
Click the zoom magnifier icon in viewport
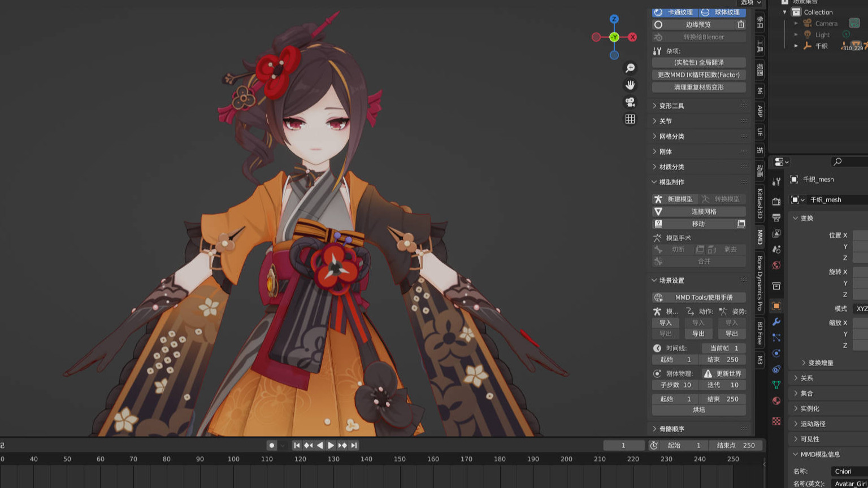click(x=630, y=68)
